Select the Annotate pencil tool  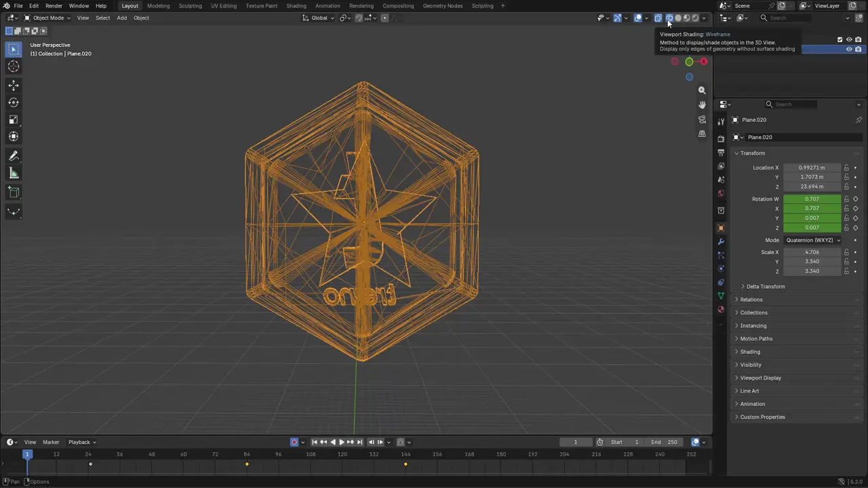(x=14, y=156)
